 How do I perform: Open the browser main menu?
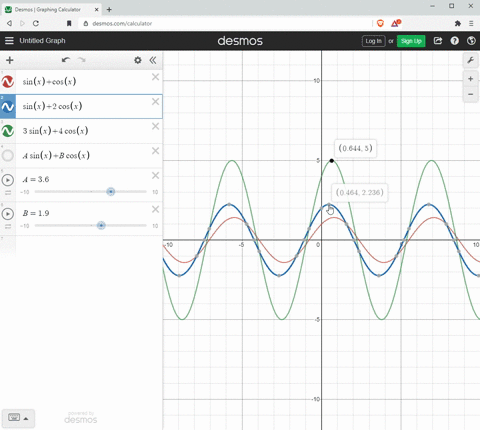tap(471, 23)
